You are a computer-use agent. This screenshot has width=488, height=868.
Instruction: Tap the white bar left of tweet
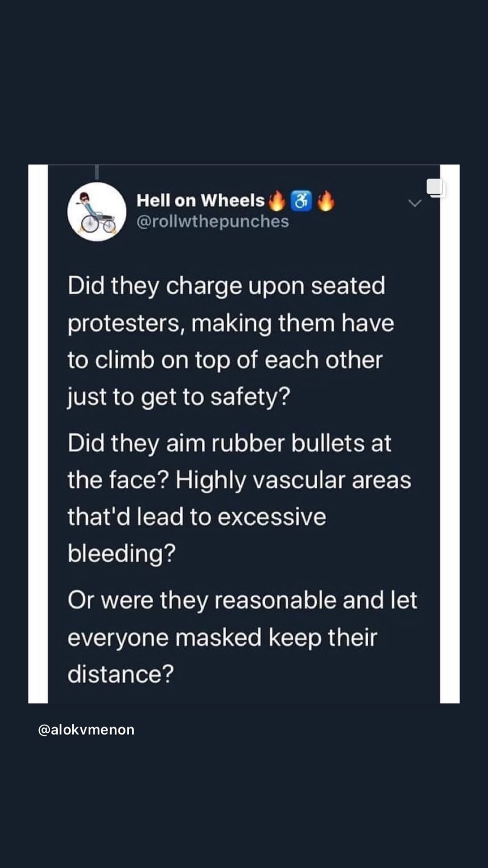click(x=38, y=434)
